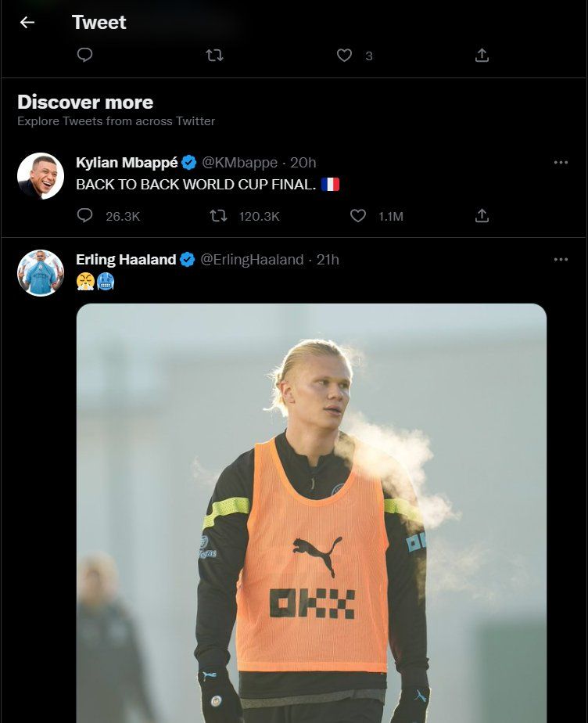This screenshot has width=588, height=723.
Task: Open Kylian Mbappé's profile picture
Action: pos(41,176)
